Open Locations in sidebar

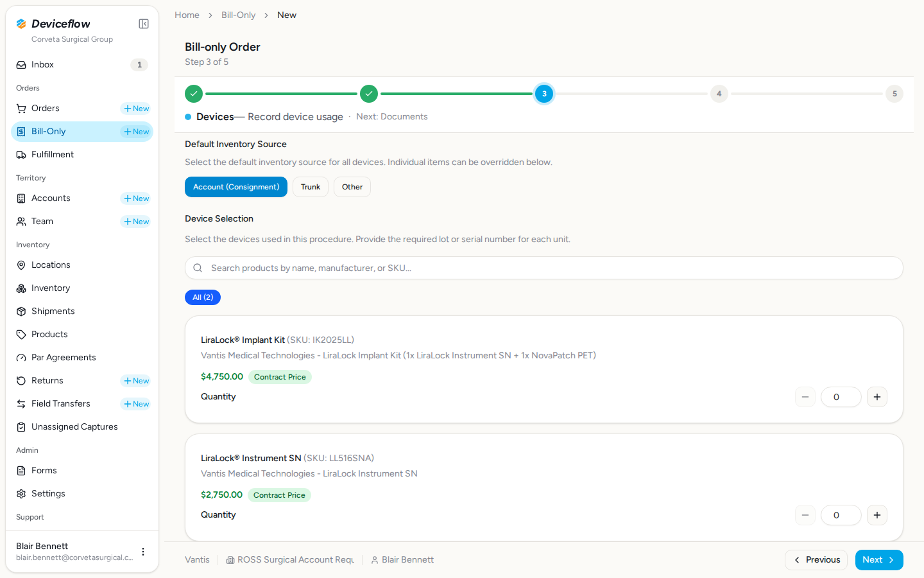click(82, 265)
